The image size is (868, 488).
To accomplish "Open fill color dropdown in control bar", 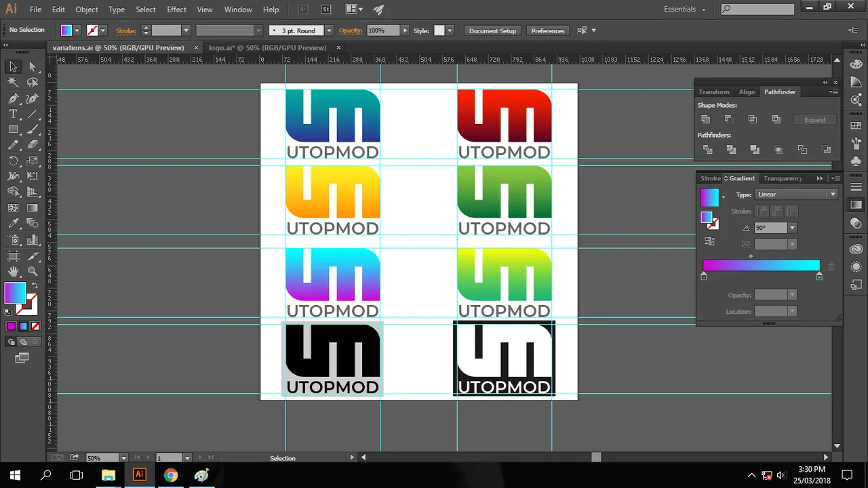I will click(77, 30).
